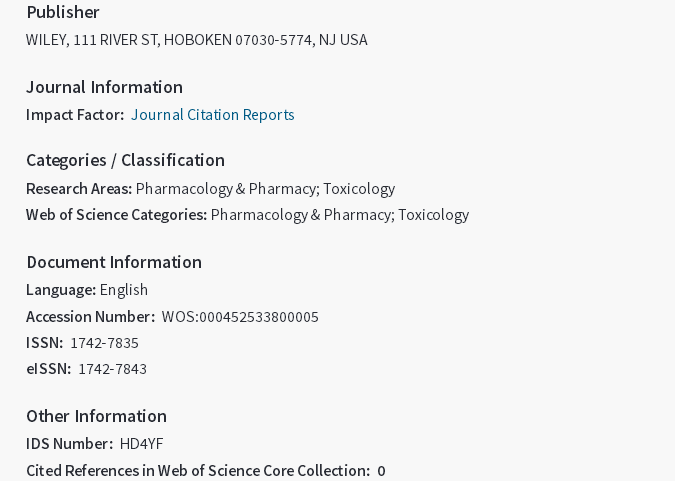The width and height of the screenshot is (675, 481).
Task: Click the Publisher section heading
Action: [x=63, y=12]
